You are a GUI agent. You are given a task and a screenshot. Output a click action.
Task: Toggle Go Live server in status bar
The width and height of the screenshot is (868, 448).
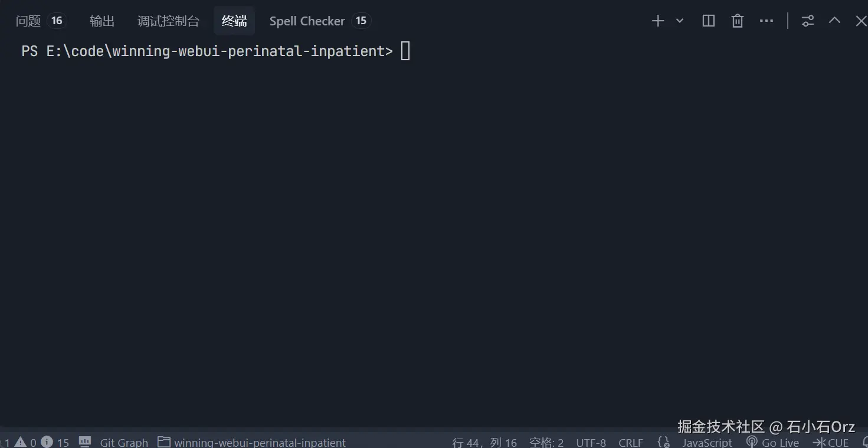click(772, 442)
